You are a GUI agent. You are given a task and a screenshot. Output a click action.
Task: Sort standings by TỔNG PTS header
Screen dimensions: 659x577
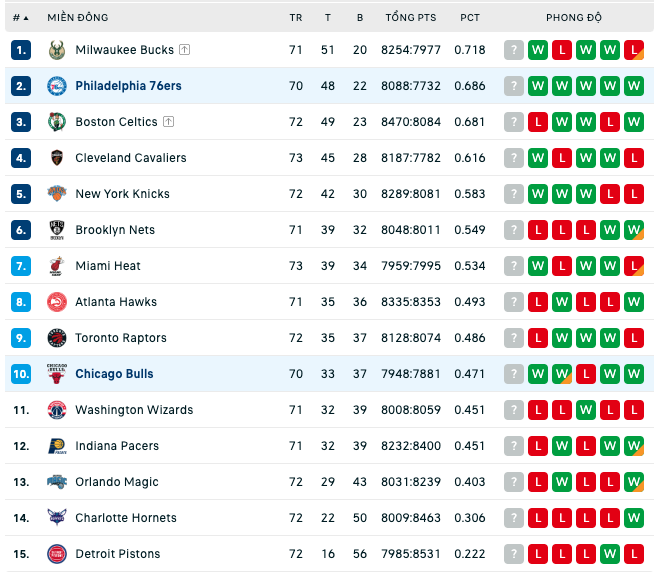pyautogui.click(x=411, y=18)
